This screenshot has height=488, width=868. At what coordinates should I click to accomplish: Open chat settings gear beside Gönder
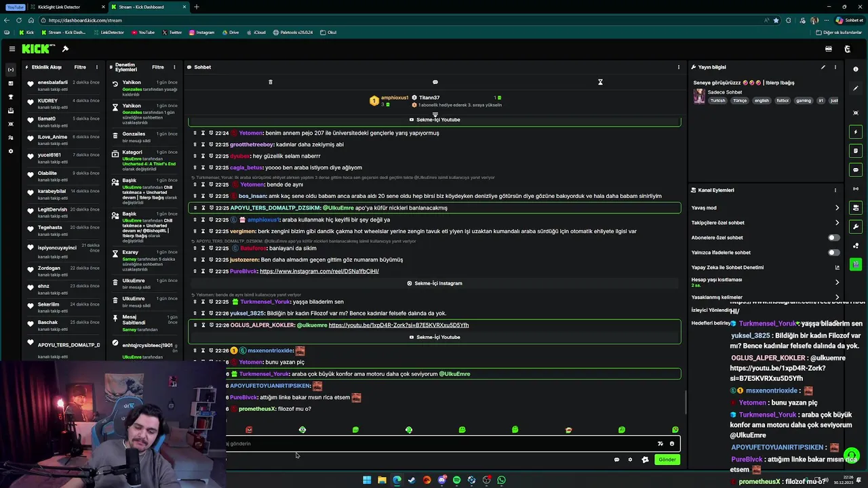pos(630,460)
